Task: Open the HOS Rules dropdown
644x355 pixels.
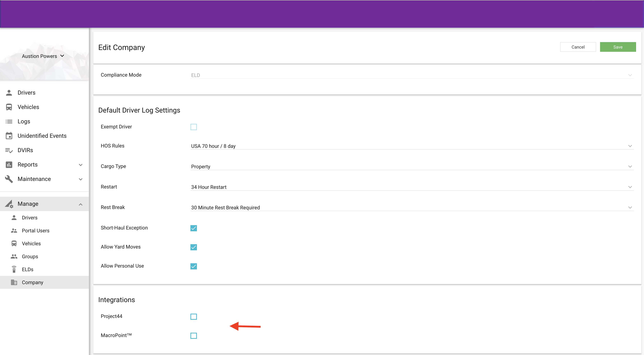Action: click(x=412, y=146)
